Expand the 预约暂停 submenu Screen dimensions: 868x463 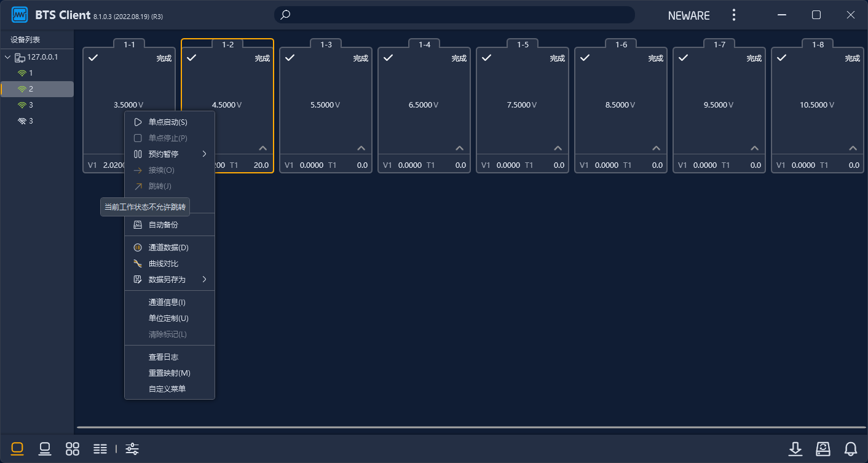point(170,154)
